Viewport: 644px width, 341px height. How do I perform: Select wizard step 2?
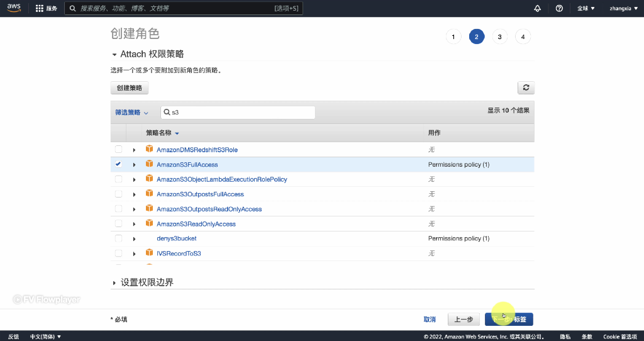click(x=477, y=36)
